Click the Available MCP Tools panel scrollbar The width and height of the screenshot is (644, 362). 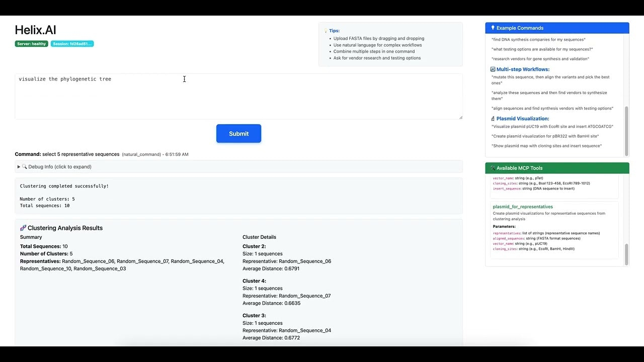coord(626,254)
